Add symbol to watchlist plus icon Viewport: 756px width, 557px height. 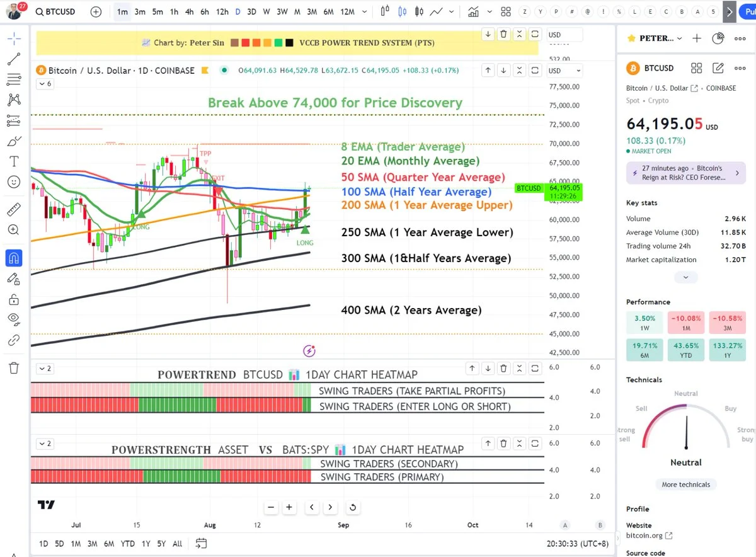pos(697,38)
